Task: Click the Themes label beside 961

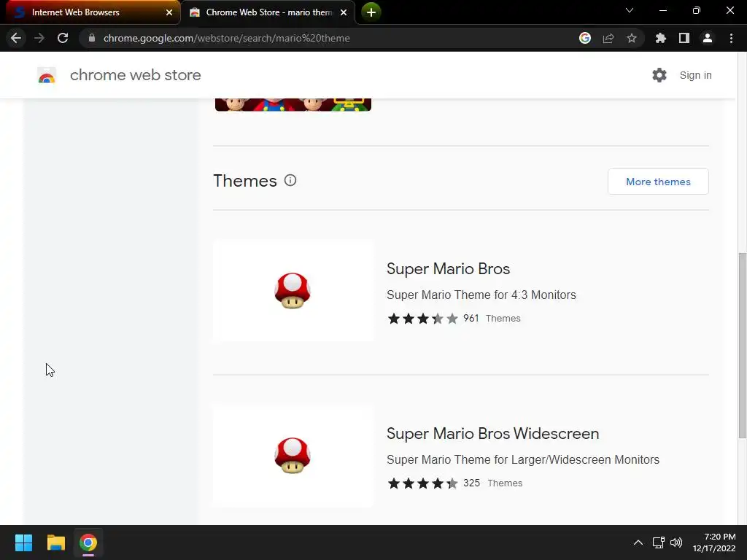Action: (503, 319)
